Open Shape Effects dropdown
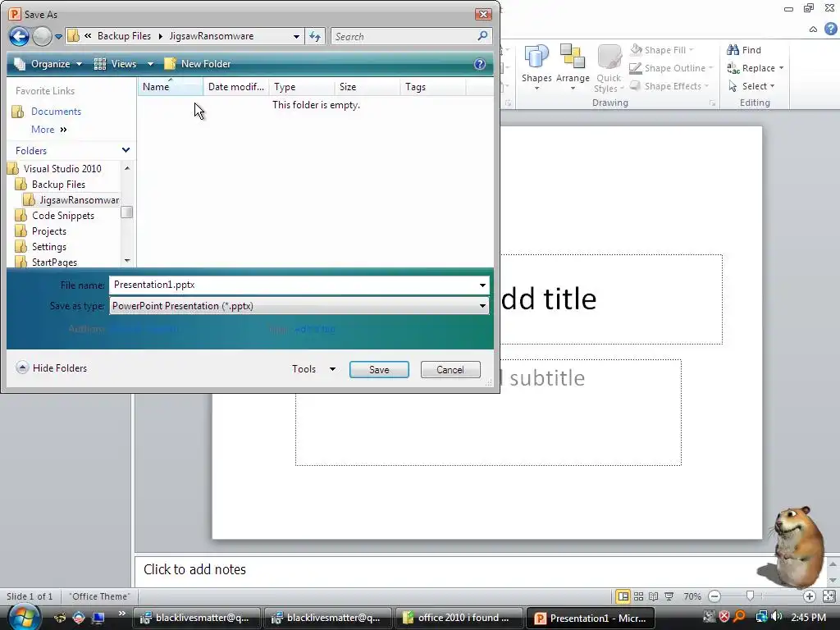The height and width of the screenshot is (630, 840). 669,86
